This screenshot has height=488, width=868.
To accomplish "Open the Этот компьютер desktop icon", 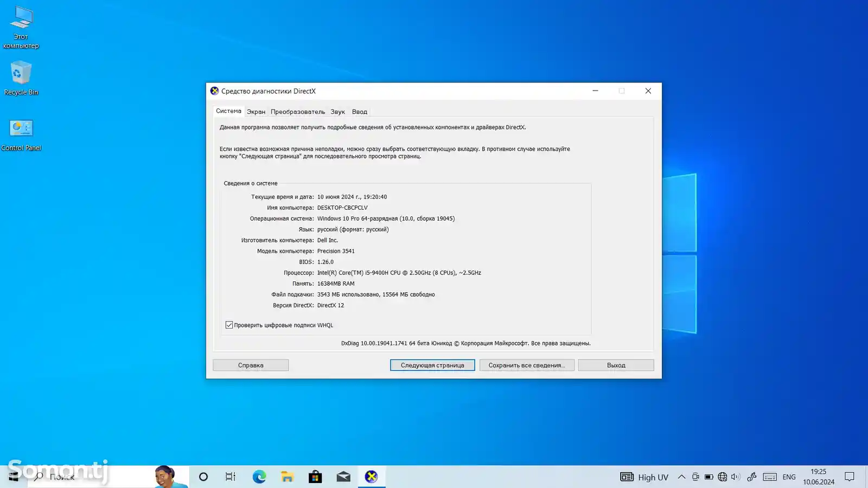I will [x=21, y=27].
